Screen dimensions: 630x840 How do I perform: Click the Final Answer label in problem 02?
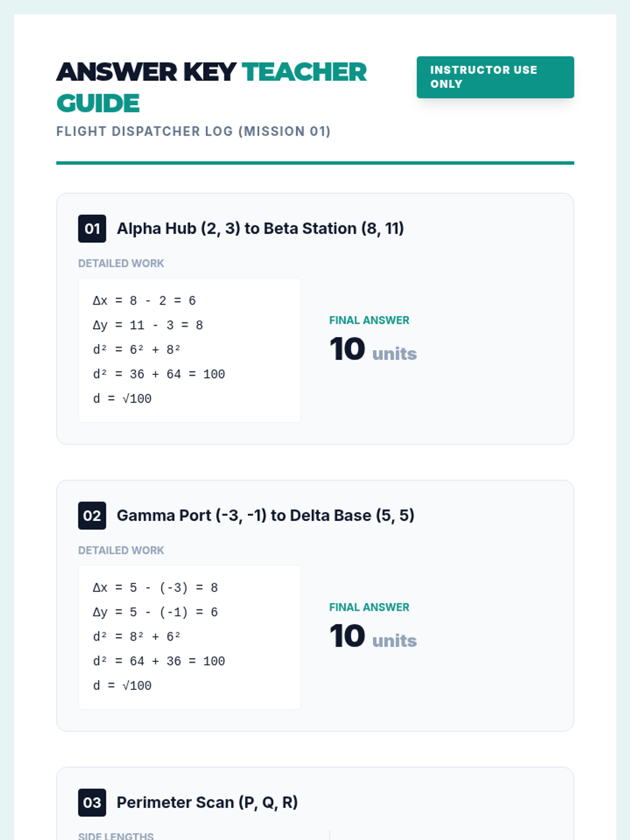369,607
